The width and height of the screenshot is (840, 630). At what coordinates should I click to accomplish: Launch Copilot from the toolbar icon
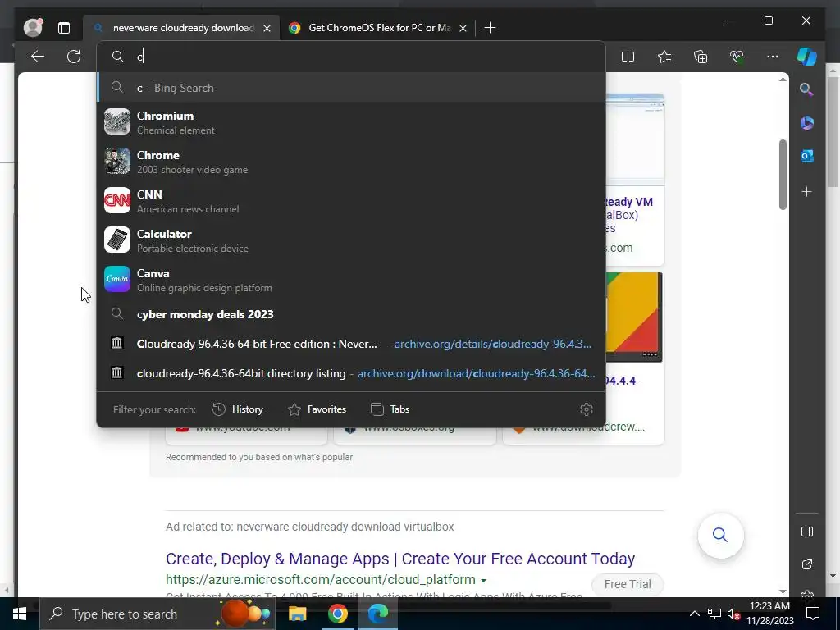point(807,57)
